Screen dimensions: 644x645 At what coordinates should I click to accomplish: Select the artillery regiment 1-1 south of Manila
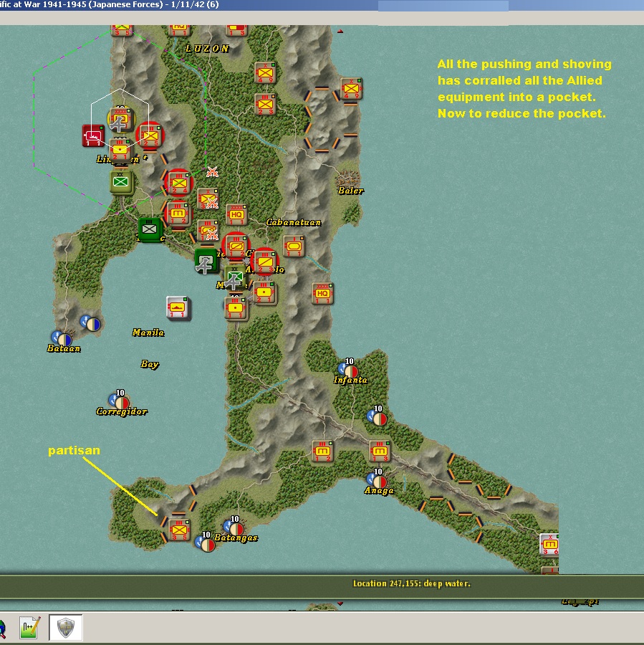pos(235,308)
